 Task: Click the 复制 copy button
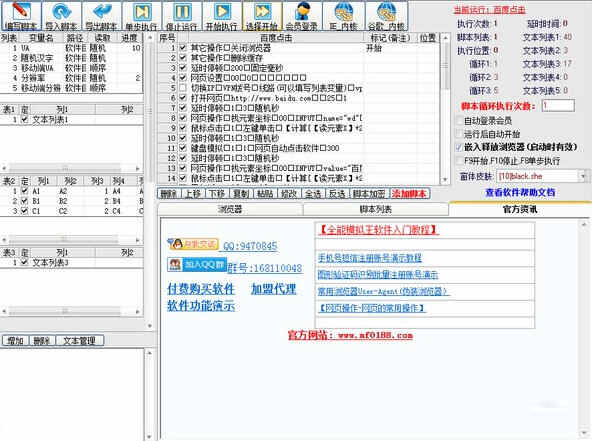click(x=241, y=194)
